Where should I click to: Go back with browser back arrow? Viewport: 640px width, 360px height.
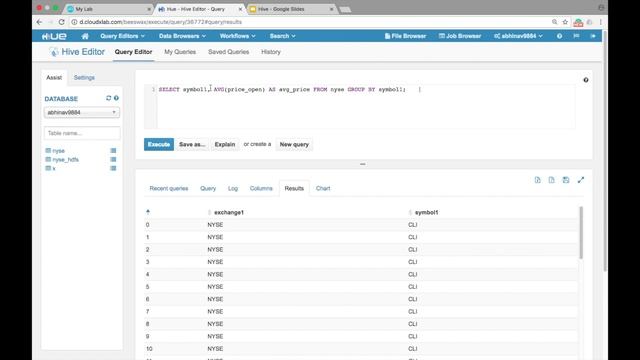click(x=39, y=22)
